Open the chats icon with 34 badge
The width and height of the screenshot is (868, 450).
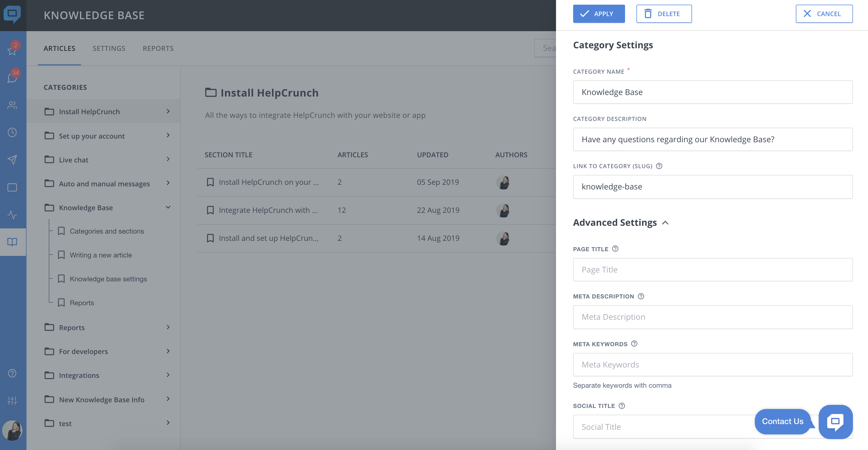tap(12, 78)
